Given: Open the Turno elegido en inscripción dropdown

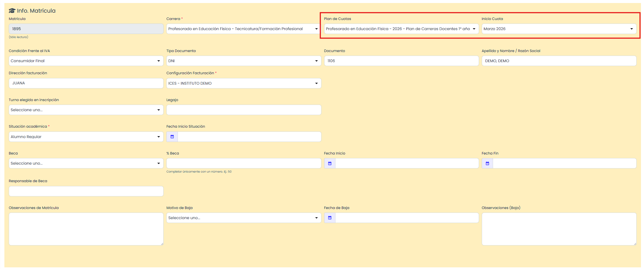Looking at the screenshot, I should pyautogui.click(x=86, y=110).
